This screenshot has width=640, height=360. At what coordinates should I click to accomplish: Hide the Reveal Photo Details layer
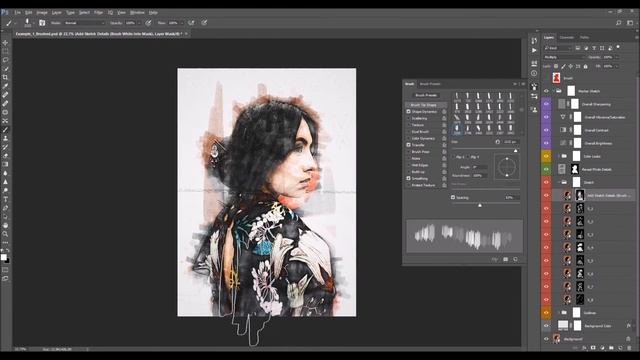point(546,169)
